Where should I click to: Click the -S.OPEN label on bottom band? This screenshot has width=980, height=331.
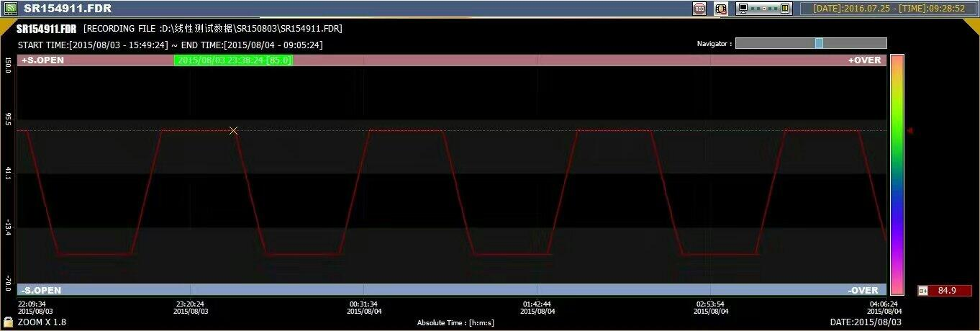(x=41, y=290)
